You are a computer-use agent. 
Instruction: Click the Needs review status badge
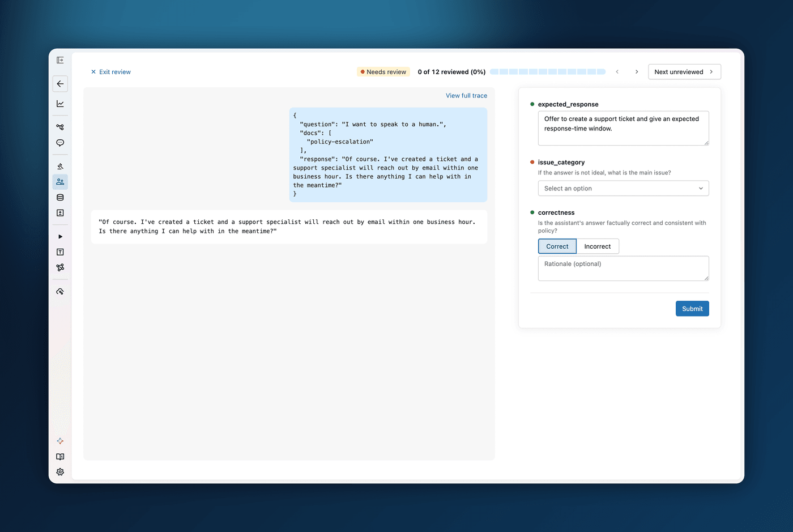[383, 72]
